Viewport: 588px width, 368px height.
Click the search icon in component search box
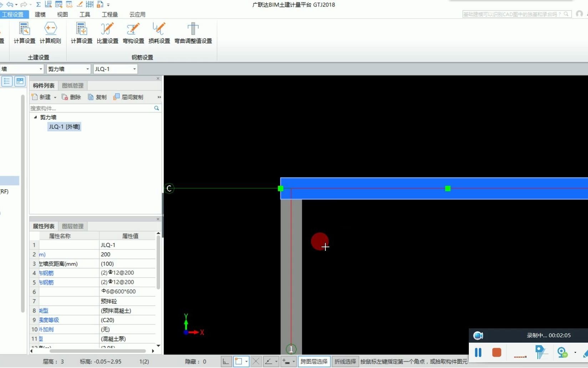pos(156,108)
